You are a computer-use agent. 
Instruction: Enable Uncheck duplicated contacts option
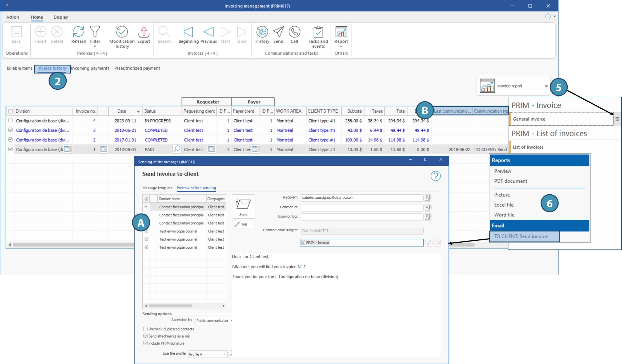click(146, 329)
